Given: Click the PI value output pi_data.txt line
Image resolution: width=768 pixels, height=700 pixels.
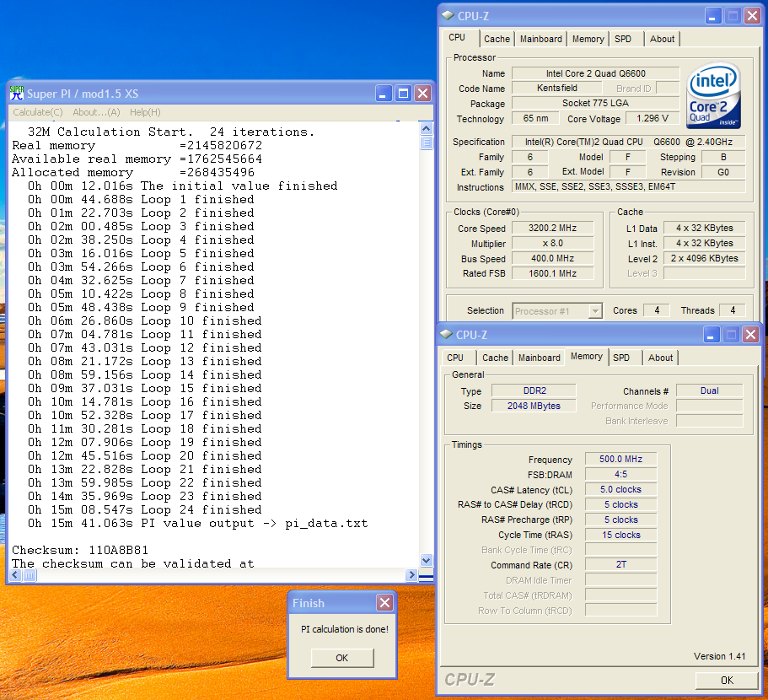Looking at the screenshot, I should 197,524.
